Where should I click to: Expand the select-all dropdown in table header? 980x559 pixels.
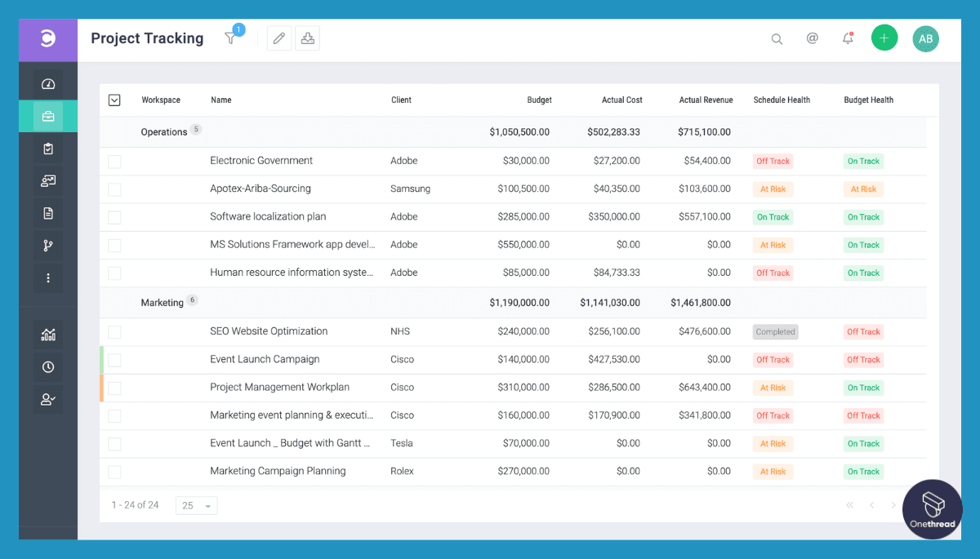[114, 100]
